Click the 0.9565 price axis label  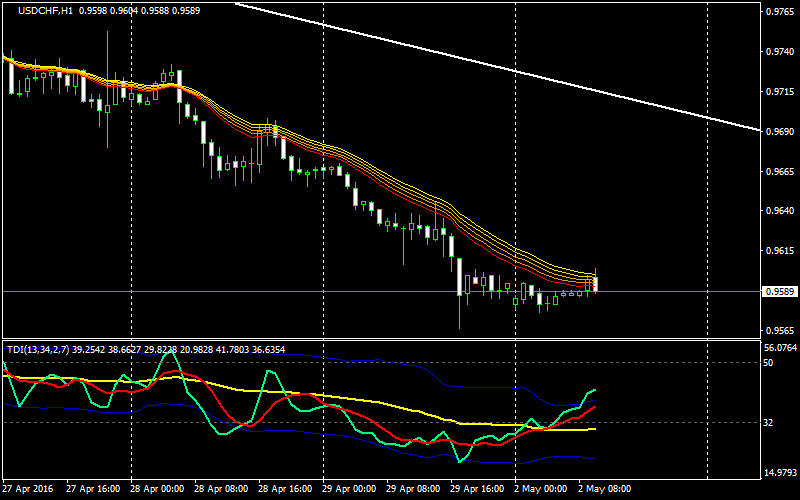tap(778, 331)
